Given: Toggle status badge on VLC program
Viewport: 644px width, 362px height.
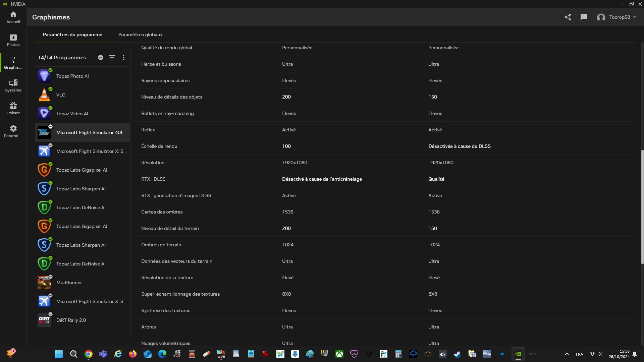Looking at the screenshot, I should (50, 89).
